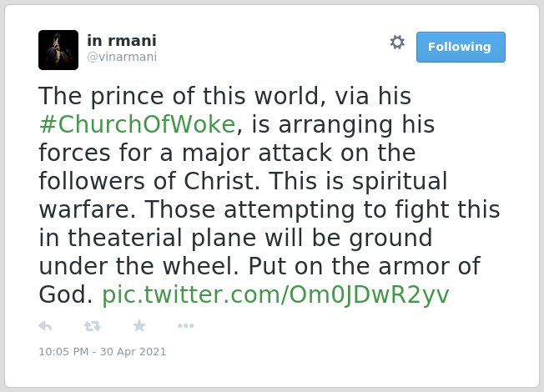Open the 10:05 PM - 30 Apr 2021 timestamp

click(x=103, y=351)
